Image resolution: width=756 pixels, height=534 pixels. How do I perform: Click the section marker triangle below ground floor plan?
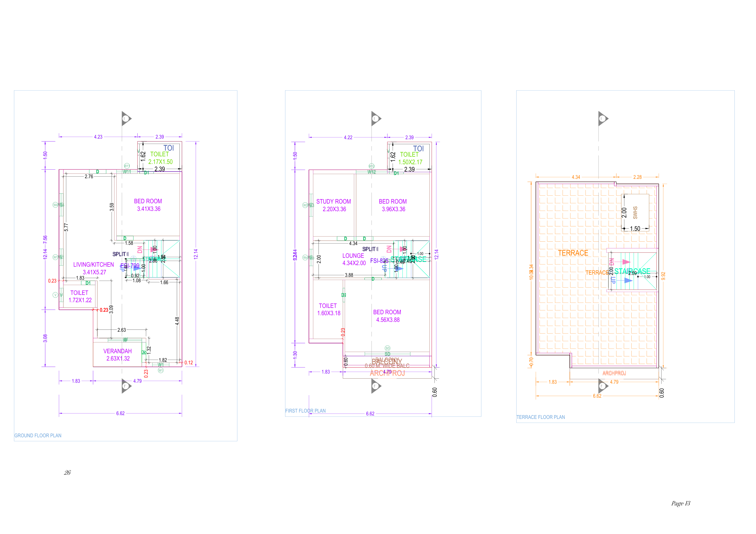pyautogui.click(x=126, y=386)
